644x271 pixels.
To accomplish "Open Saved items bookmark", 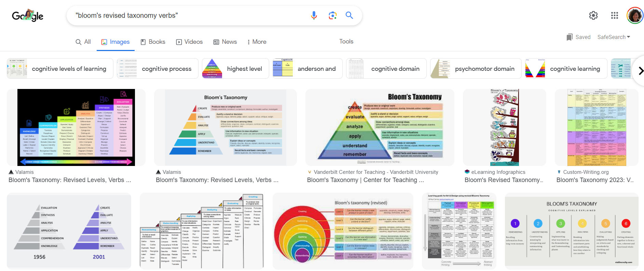I will tap(578, 37).
